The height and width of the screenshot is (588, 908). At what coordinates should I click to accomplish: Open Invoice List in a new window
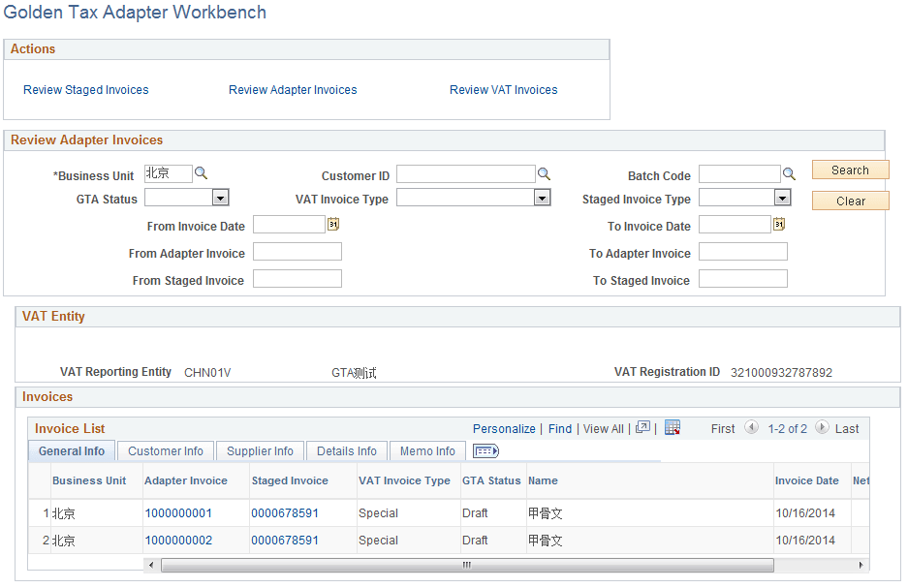pyautogui.click(x=643, y=427)
